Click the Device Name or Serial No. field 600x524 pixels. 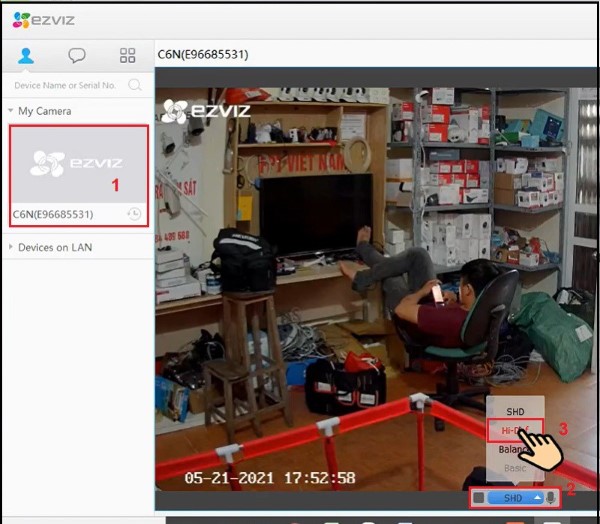pos(66,85)
